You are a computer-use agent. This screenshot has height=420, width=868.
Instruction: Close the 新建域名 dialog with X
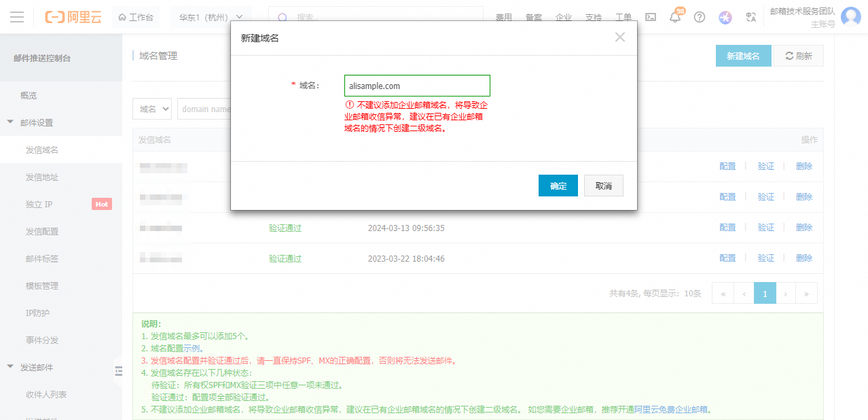tap(619, 37)
